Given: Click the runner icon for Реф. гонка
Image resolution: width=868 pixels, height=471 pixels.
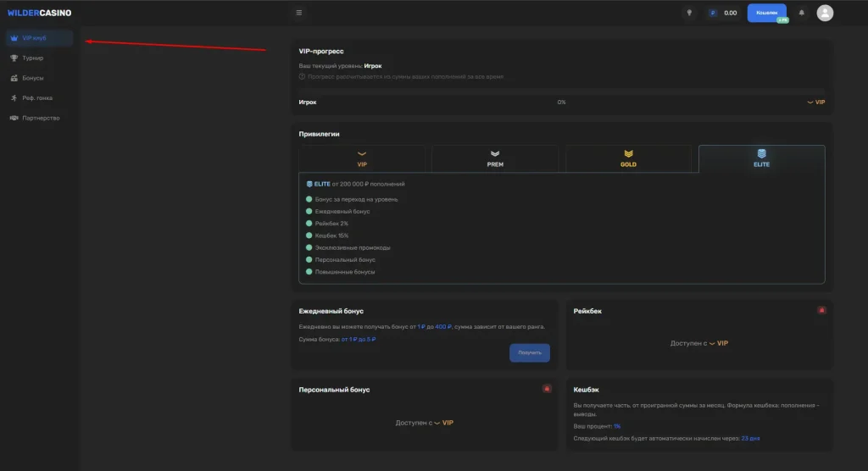Looking at the screenshot, I should pos(14,98).
